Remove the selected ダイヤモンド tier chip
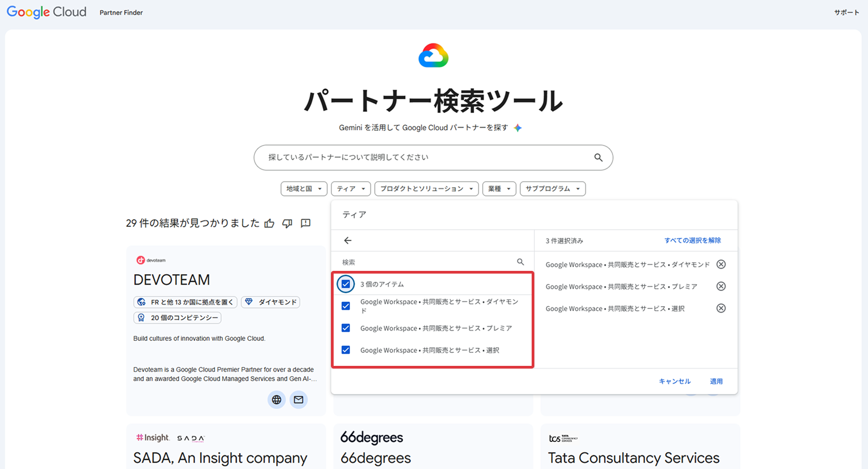 pos(721,264)
